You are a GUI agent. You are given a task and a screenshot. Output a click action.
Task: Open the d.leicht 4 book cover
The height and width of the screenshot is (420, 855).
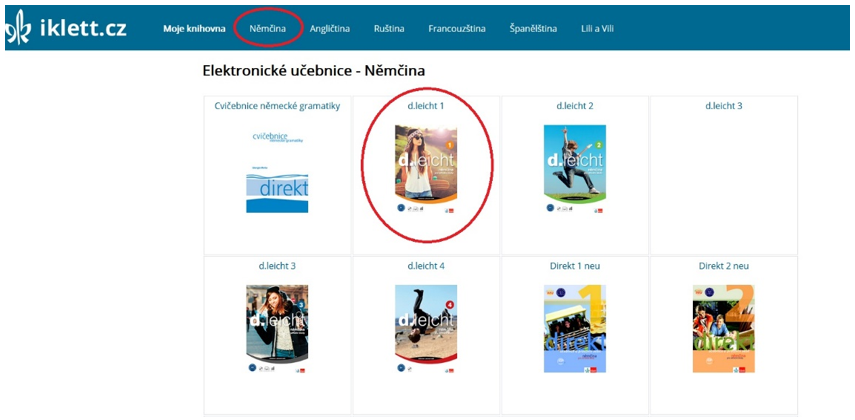[426, 329]
